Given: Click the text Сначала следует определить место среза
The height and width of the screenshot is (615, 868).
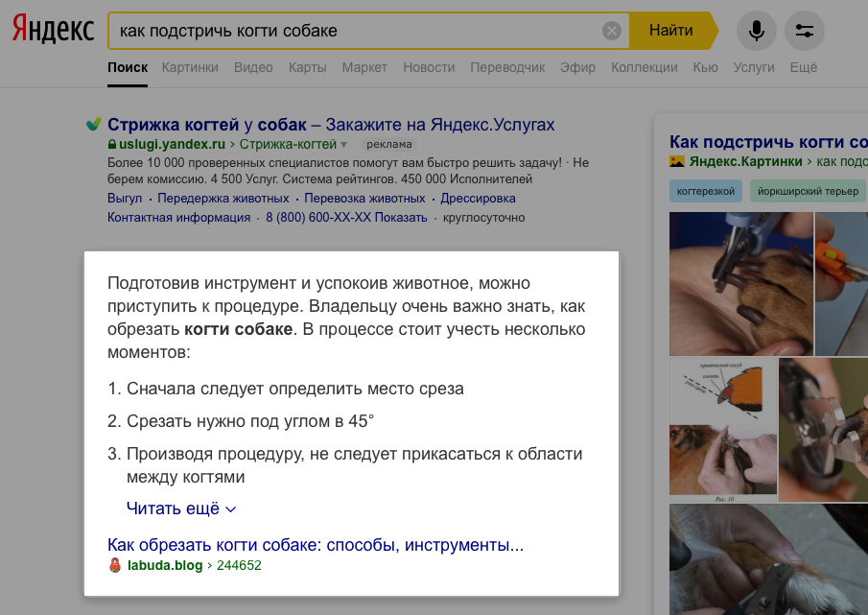Looking at the screenshot, I should point(295,389).
